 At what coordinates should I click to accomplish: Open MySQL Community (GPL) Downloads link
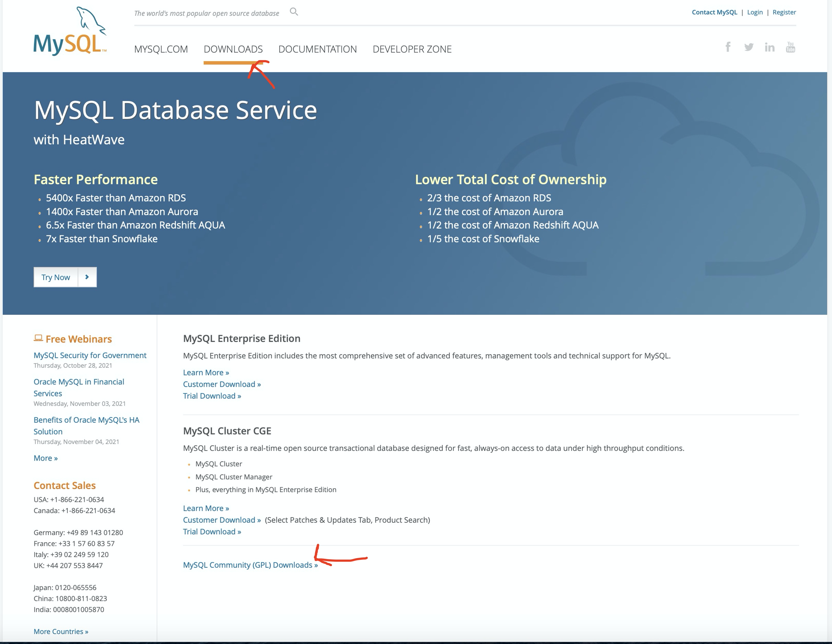(250, 565)
